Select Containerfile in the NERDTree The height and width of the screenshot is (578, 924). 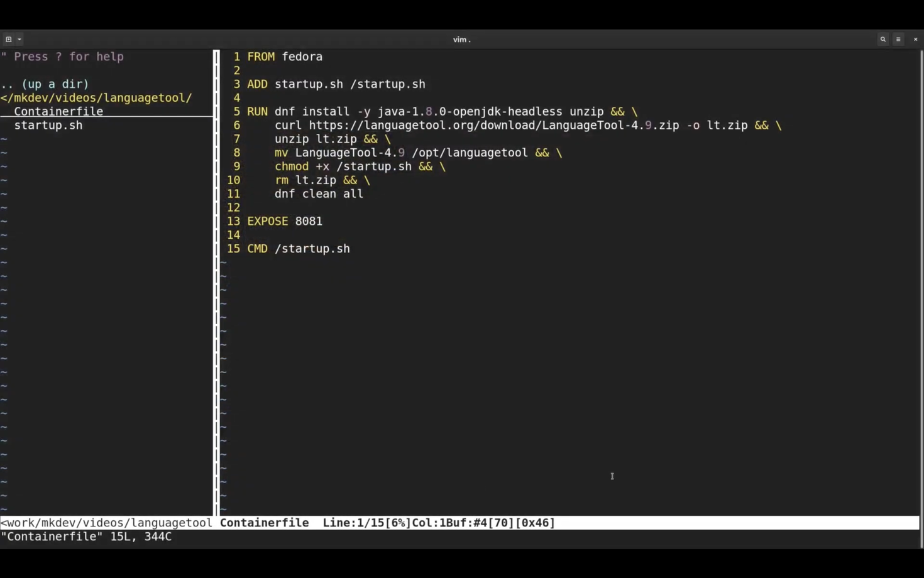(x=58, y=111)
